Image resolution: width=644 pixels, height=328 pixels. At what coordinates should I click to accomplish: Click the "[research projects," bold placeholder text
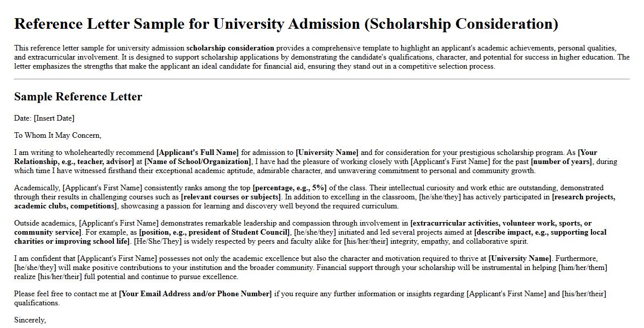pos(584,197)
